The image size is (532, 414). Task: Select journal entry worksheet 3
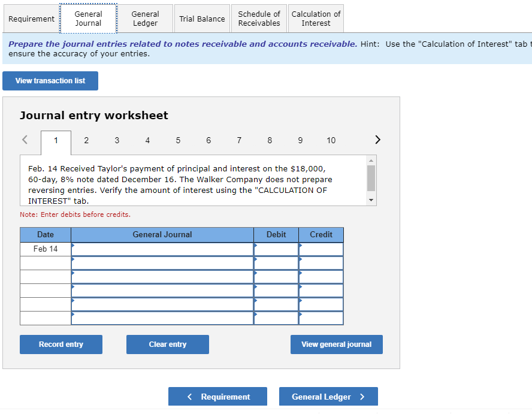(x=117, y=140)
